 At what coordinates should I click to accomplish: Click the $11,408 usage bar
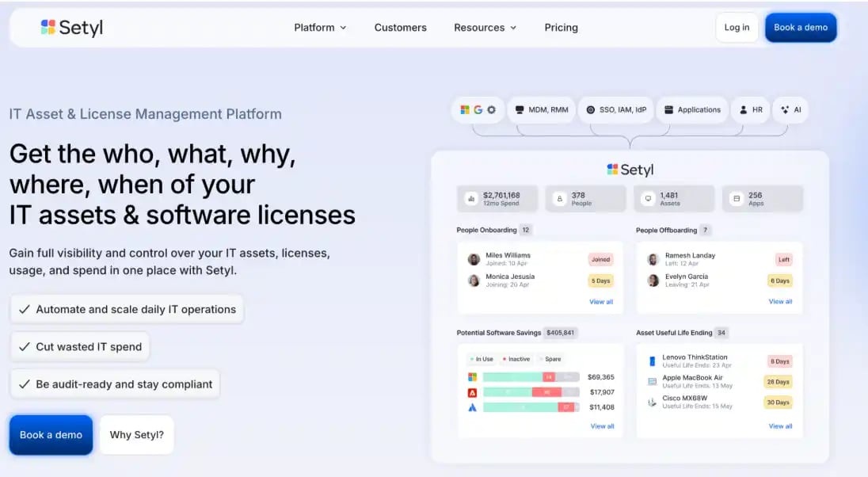531,407
